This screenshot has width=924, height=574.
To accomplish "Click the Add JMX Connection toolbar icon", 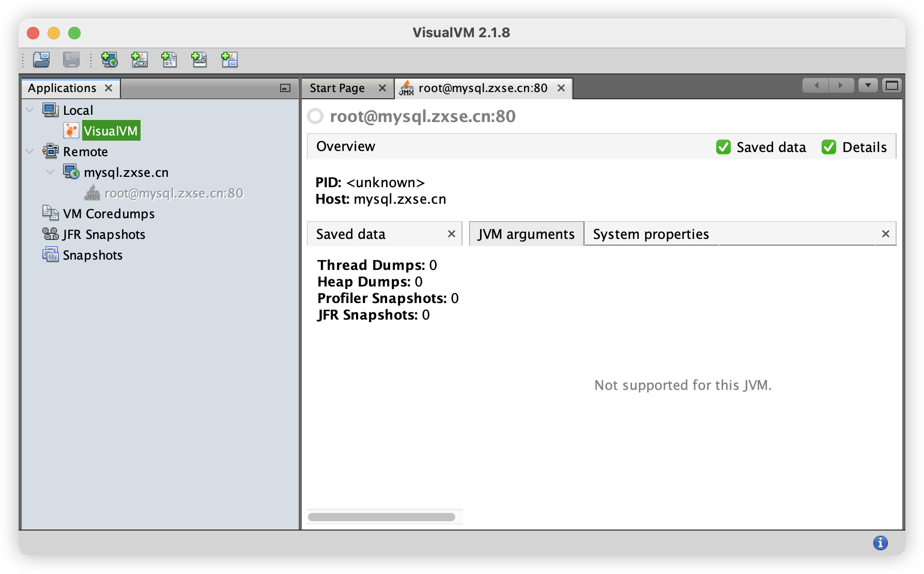I will tap(139, 60).
